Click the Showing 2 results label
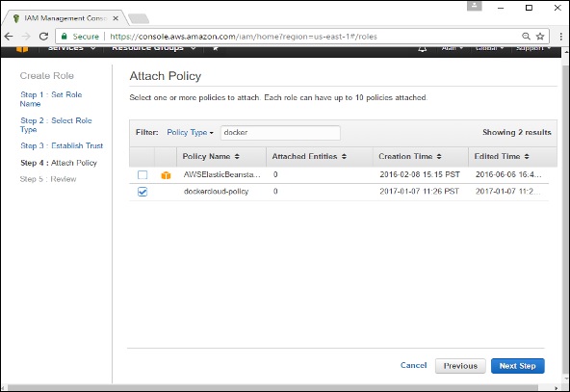Viewport: 570px width, 392px height. pos(516,132)
